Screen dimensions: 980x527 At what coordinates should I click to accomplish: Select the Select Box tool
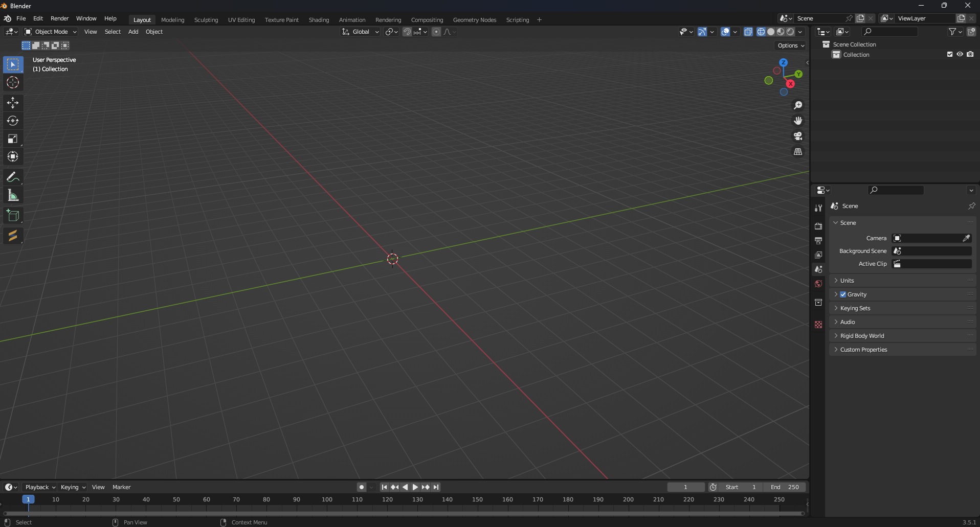point(13,64)
